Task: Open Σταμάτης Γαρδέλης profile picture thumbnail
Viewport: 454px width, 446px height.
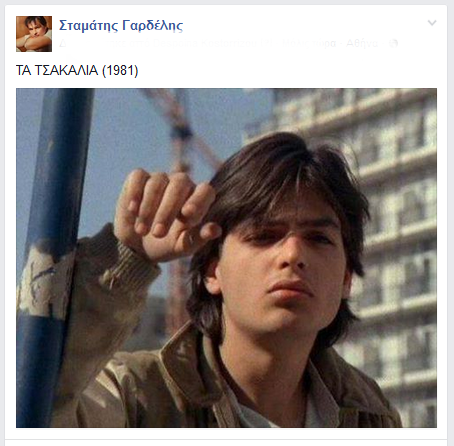Action: click(x=34, y=34)
